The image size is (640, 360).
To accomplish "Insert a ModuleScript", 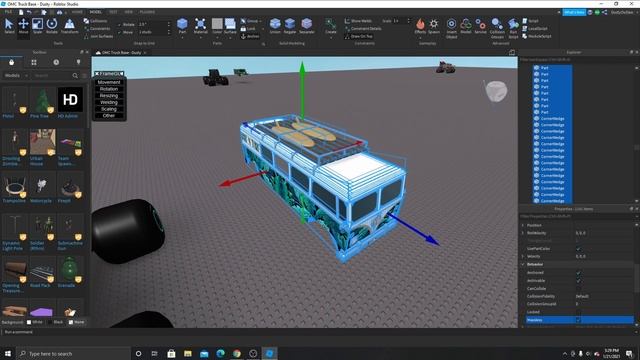I will tap(536, 36).
